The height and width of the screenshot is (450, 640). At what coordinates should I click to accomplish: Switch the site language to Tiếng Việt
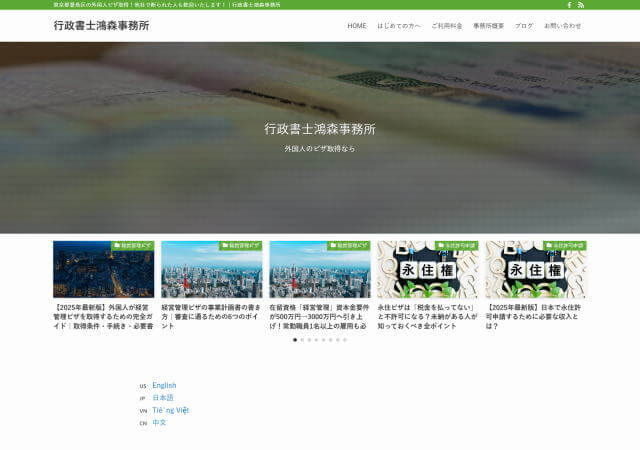click(x=171, y=410)
